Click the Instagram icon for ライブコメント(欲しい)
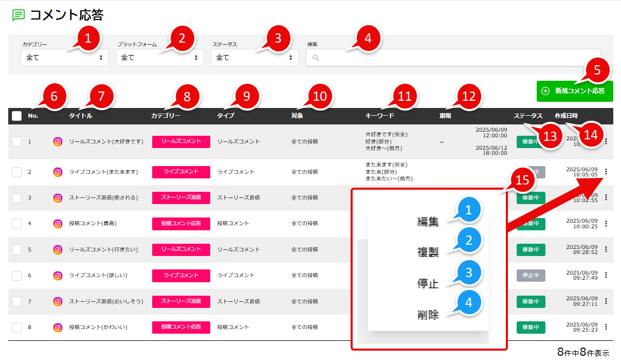 [58, 276]
